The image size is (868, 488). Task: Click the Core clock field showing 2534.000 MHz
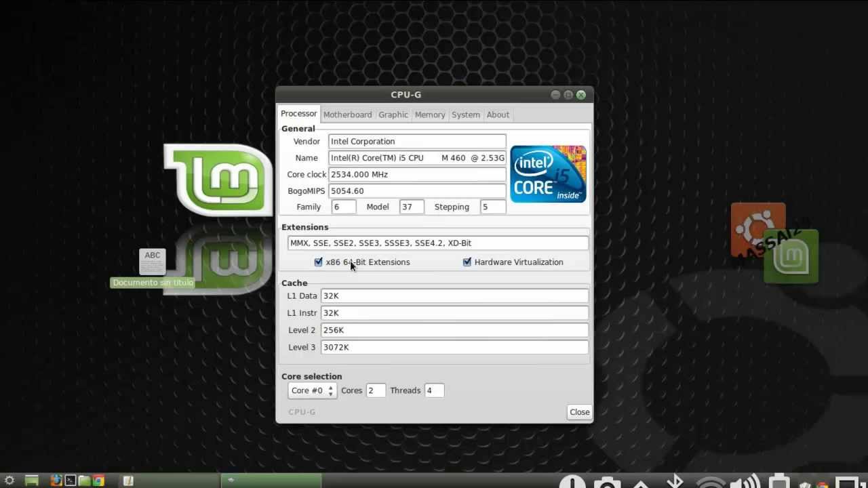(417, 174)
